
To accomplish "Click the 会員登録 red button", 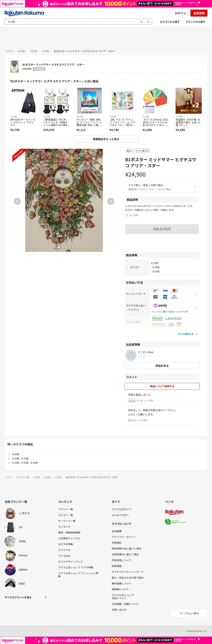I will click(x=199, y=13).
